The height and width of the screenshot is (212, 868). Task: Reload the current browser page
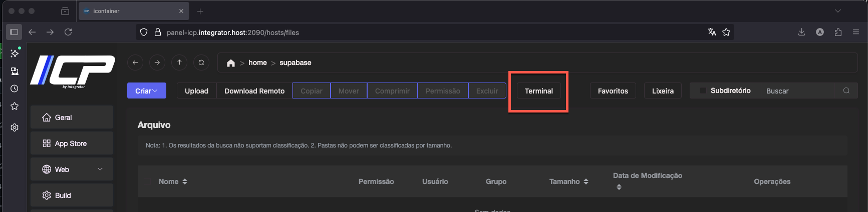click(x=68, y=32)
